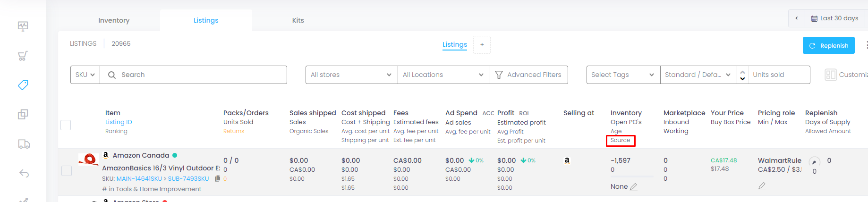The height and width of the screenshot is (202, 868).
Task: Open the shopping cart sidebar icon
Action: click(x=23, y=56)
